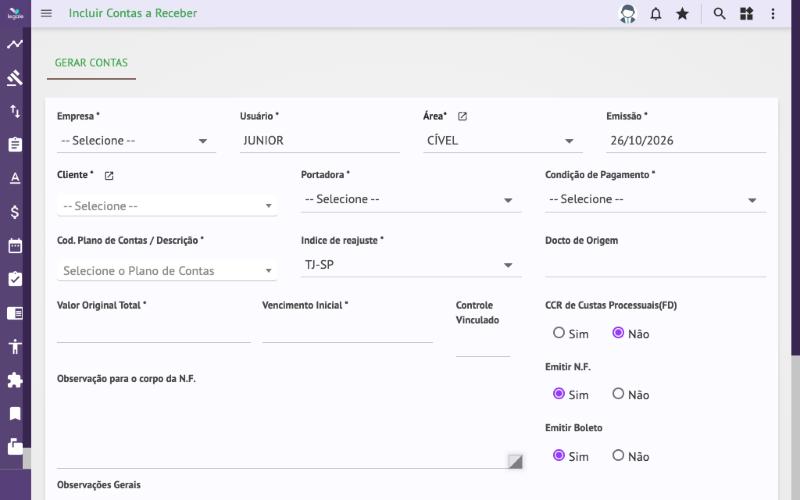The width and height of the screenshot is (800, 500).
Task: Click the Legale logo in sidebar
Action: click(15, 13)
